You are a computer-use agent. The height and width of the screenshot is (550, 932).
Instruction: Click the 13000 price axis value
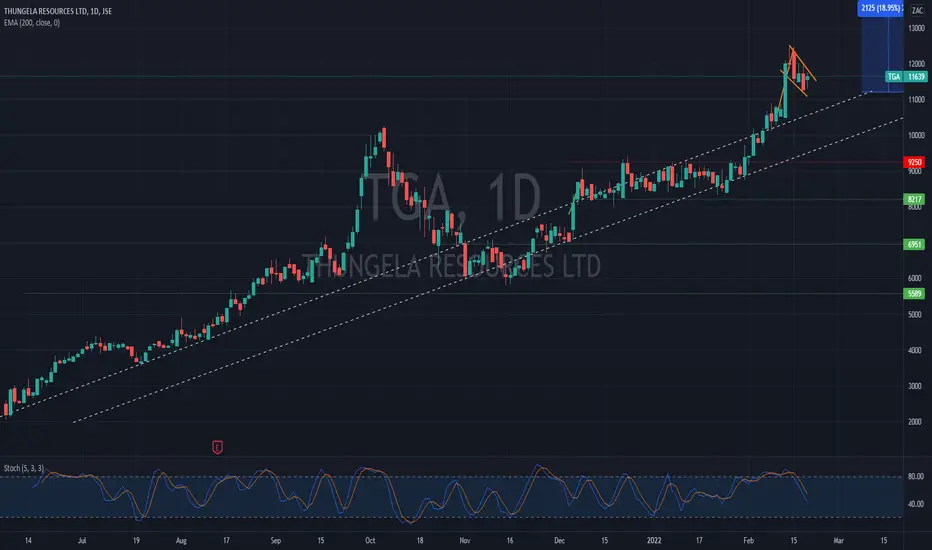point(916,28)
